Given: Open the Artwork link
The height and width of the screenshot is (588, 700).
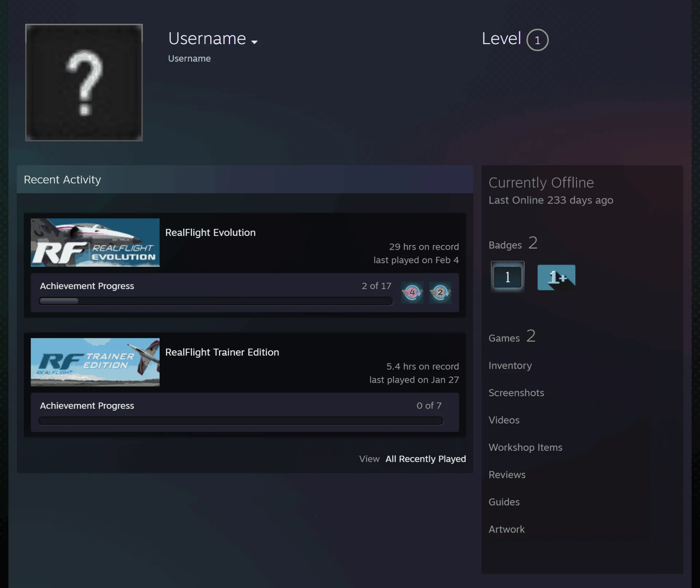Looking at the screenshot, I should point(506,529).
